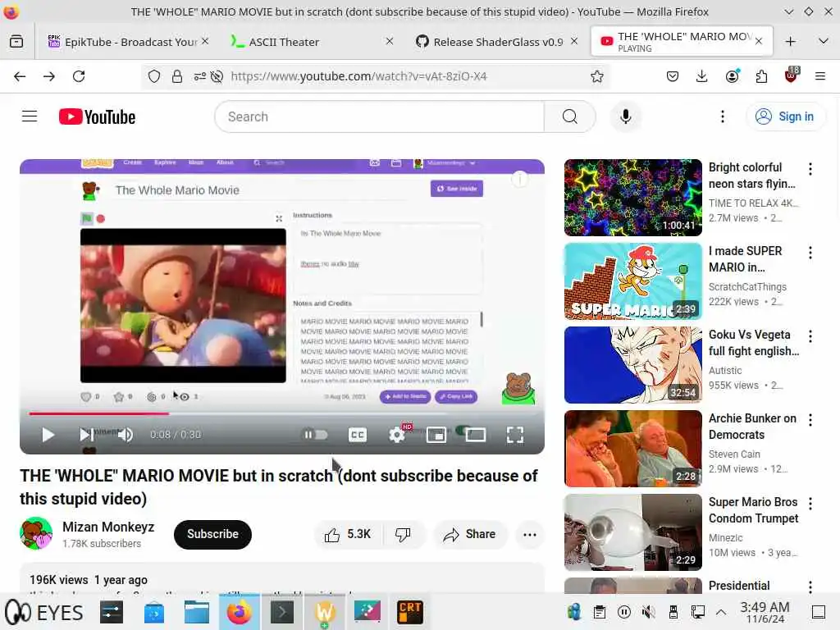Open Super Mario Bros Condom Trumpet video
This screenshot has width=840, height=630.
coord(632,532)
